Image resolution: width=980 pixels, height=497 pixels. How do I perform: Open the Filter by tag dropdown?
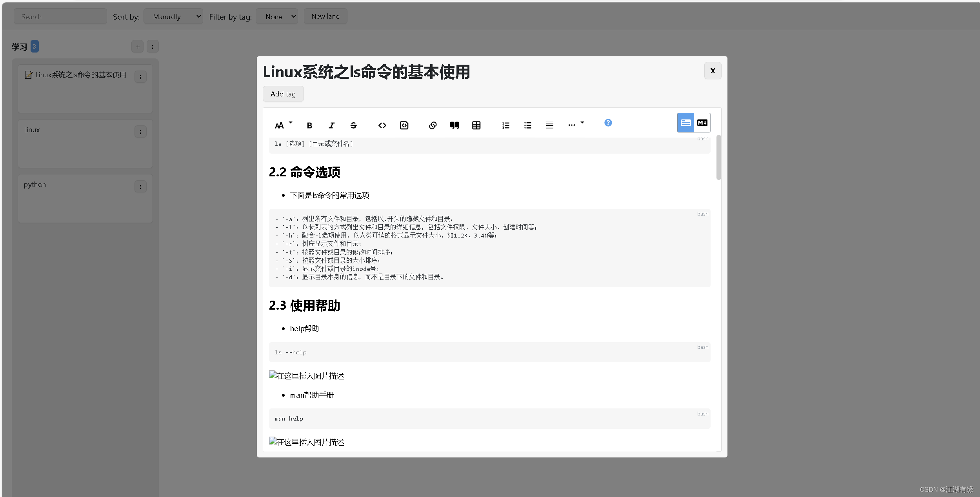click(276, 16)
